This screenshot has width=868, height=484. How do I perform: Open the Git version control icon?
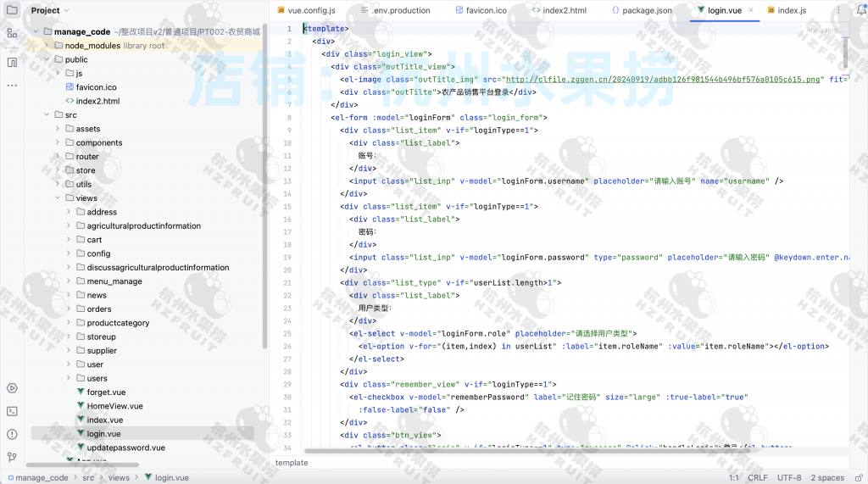click(12, 457)
